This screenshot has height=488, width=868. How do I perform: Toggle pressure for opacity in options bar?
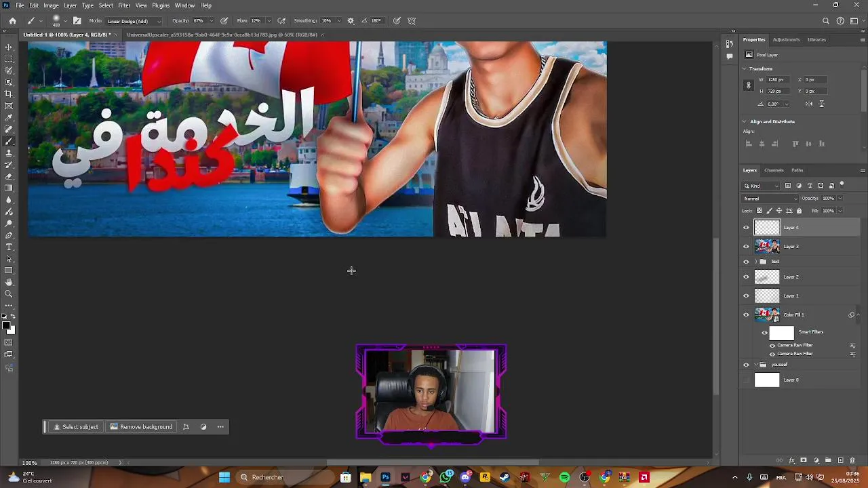coord(224,20)
